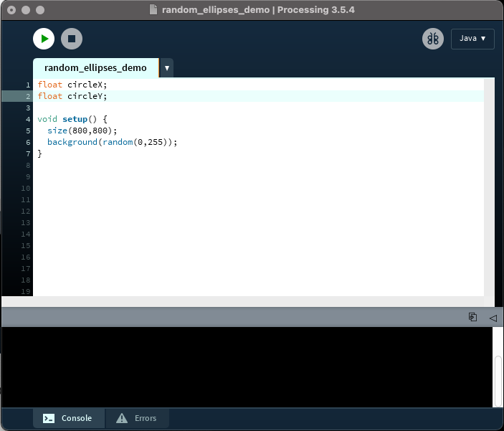Switch to the Console tab

(68, 418)
